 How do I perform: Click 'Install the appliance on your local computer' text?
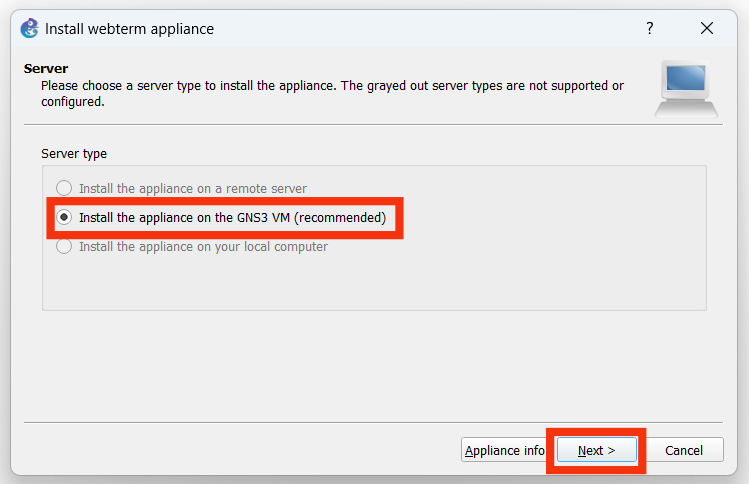203,246
